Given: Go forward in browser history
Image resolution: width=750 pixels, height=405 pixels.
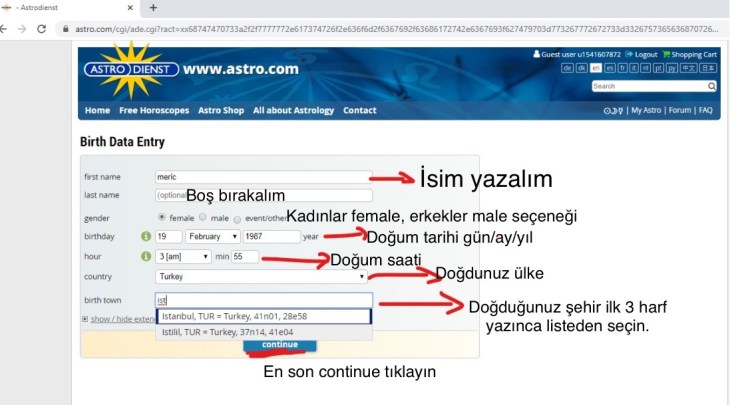Looking at the screenshot, I should [x=22, y=29].
